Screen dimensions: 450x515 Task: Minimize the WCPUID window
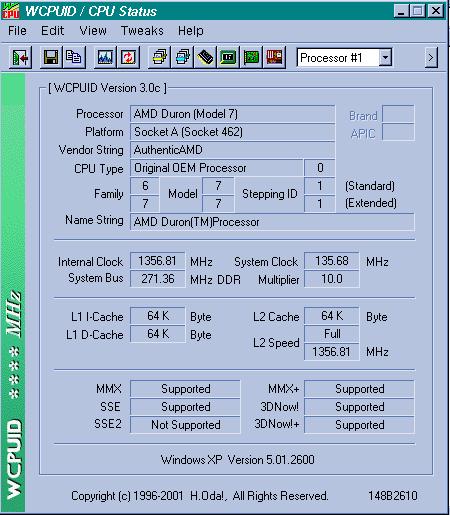[401, 11]
